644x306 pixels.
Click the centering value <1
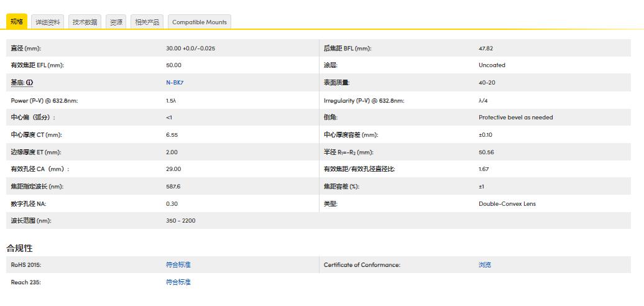coord(169,118)
